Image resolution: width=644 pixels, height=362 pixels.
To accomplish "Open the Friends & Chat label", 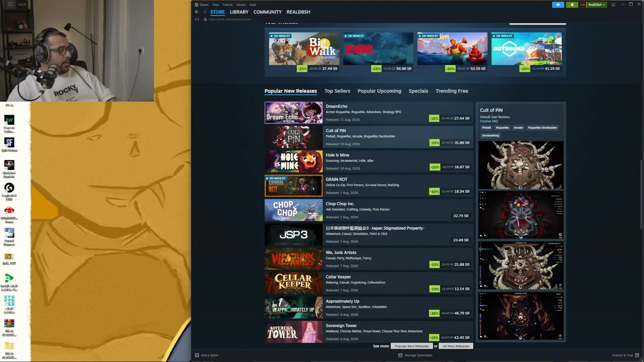I will pyautogui.click(x=623, y=355).
